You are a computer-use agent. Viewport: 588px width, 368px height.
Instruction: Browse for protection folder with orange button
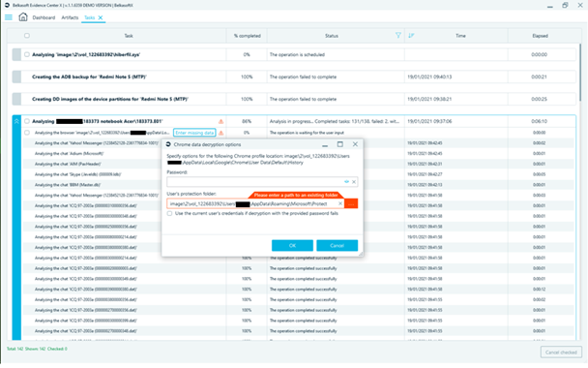coord(351,203)
